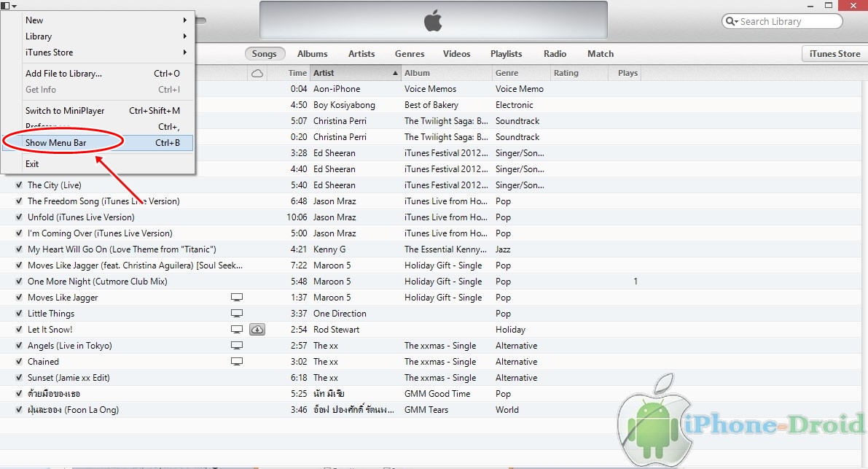
Task: Click the download-from-cloud icon for Let It Snow!
Action: click(257, 330)
